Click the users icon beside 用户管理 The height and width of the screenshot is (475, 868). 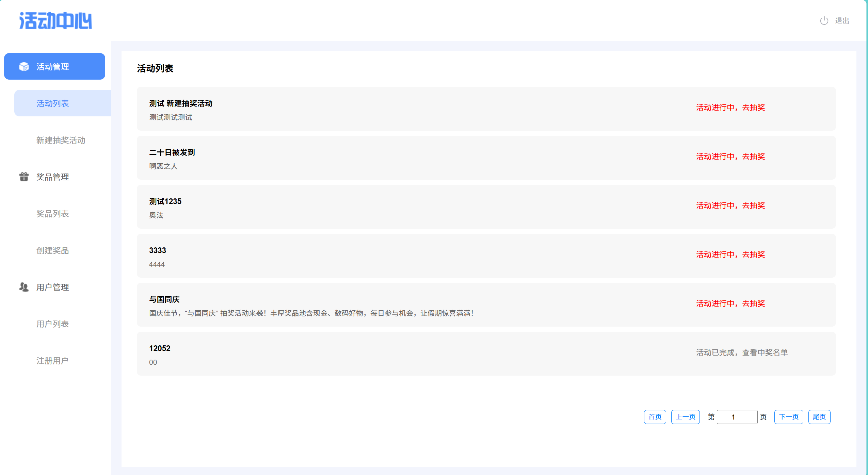click(x=24, y=287)
